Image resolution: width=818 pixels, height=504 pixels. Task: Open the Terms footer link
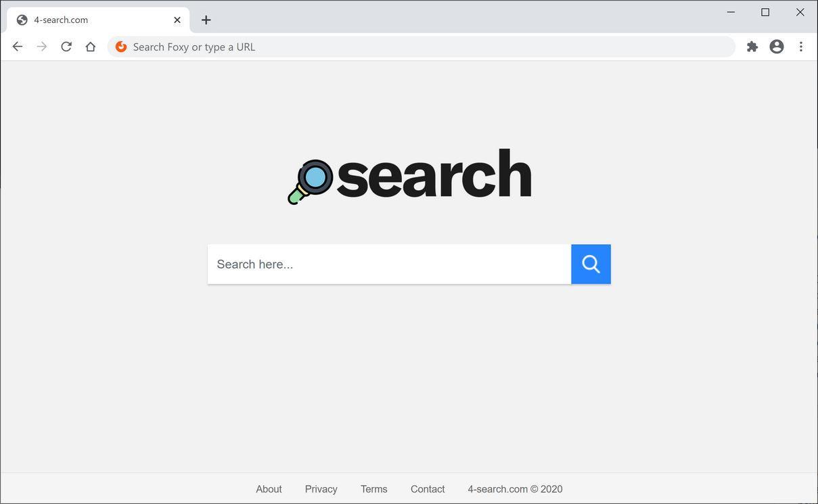click(x=374, y=489)
